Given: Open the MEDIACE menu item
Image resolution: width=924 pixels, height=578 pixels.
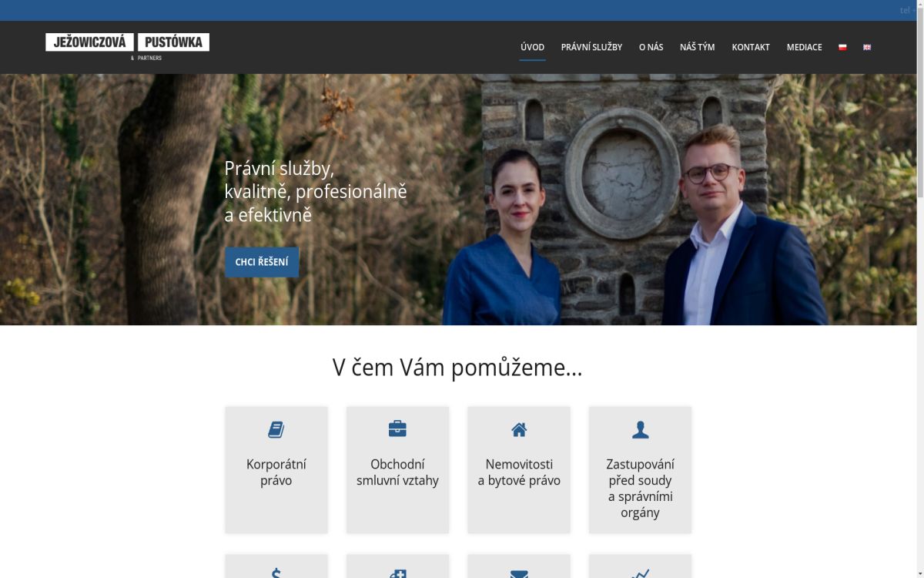Looking at the screenshot, I should [804, 47].
